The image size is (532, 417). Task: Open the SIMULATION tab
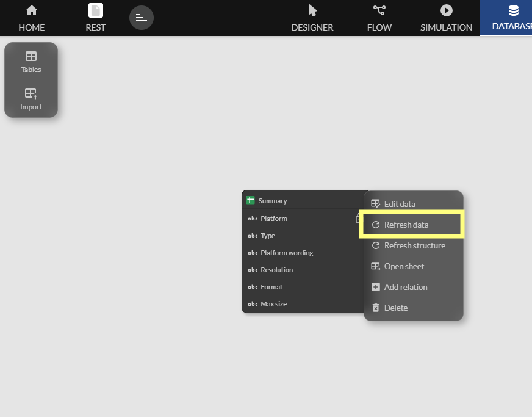click(x=446, y=18)
